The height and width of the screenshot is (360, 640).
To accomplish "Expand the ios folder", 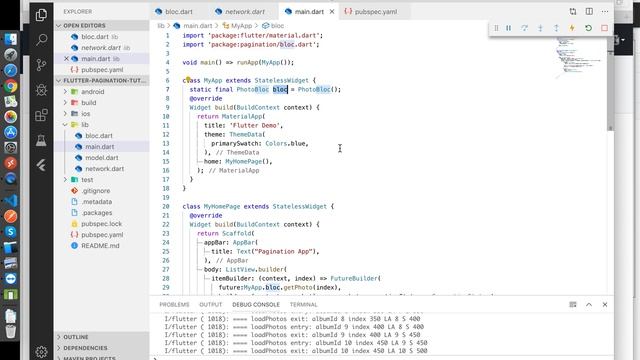I will 102,113.
